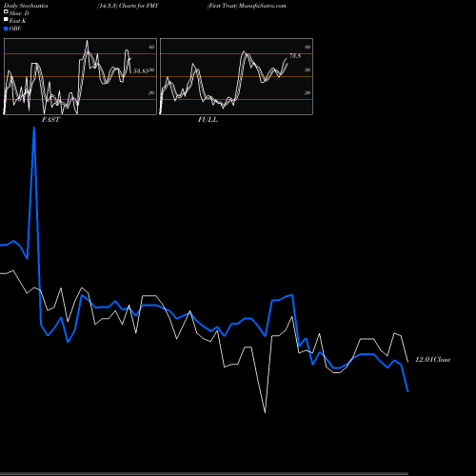Click the Fast K legend swatch

tap(6, 20)
